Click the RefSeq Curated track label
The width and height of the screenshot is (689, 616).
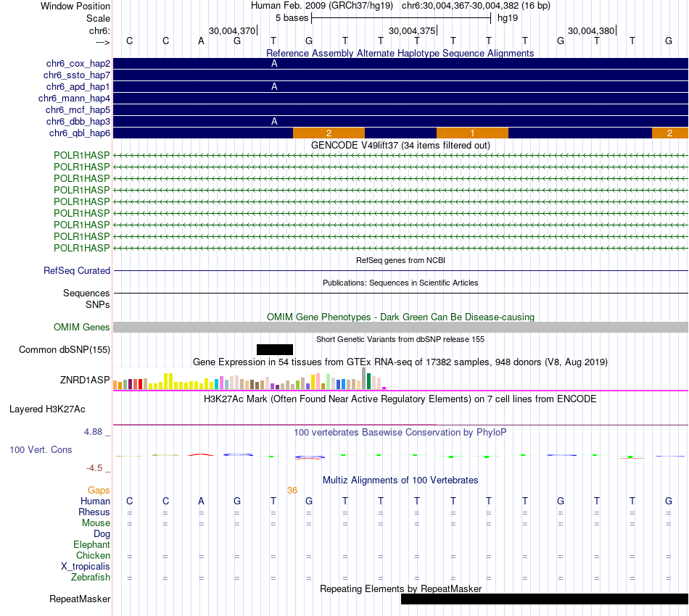point(77,270)
